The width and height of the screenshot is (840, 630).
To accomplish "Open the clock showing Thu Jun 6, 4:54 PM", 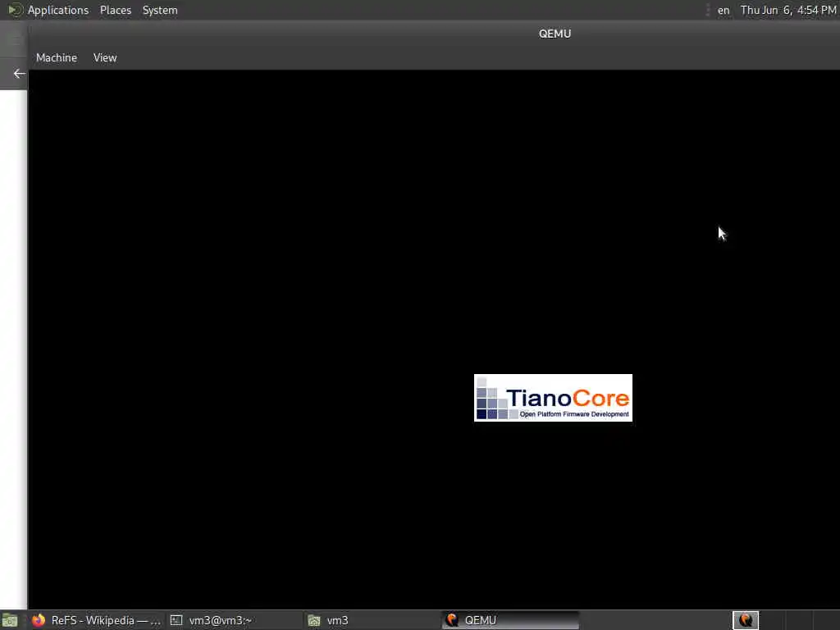I will pos(788,10).
